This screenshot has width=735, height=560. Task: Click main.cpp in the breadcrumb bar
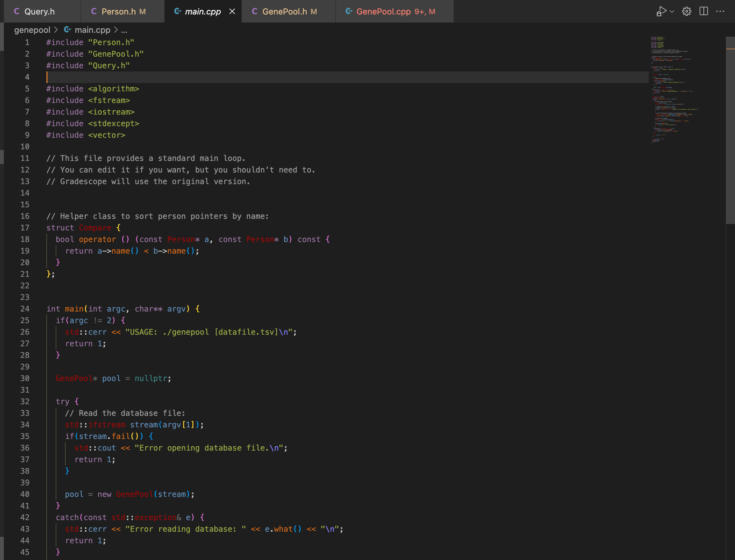[92, 30]
